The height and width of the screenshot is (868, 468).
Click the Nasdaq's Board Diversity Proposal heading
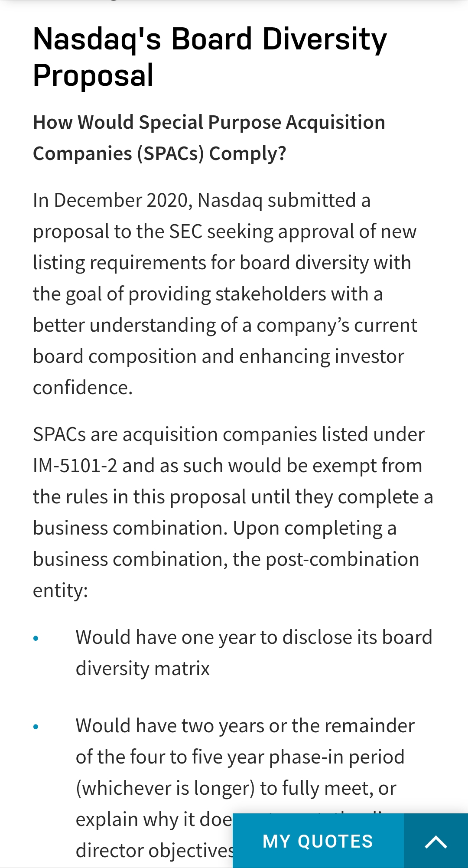pyautogui.click(x=210, y=57)
